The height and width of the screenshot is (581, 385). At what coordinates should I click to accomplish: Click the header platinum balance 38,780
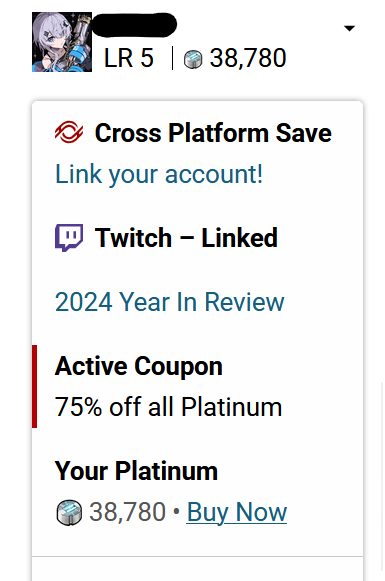(x=248, y=58)
